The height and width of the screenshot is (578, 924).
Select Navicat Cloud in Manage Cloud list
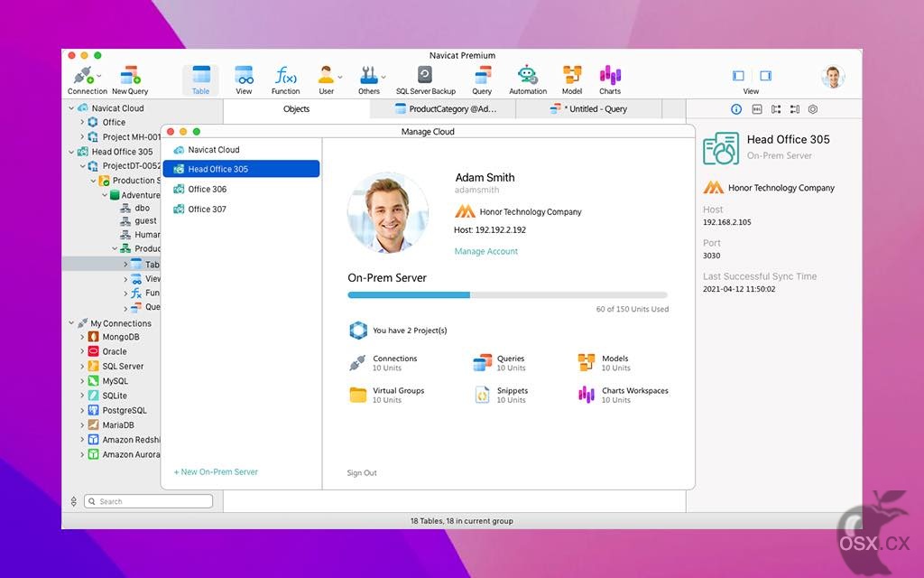click(242, 150)
